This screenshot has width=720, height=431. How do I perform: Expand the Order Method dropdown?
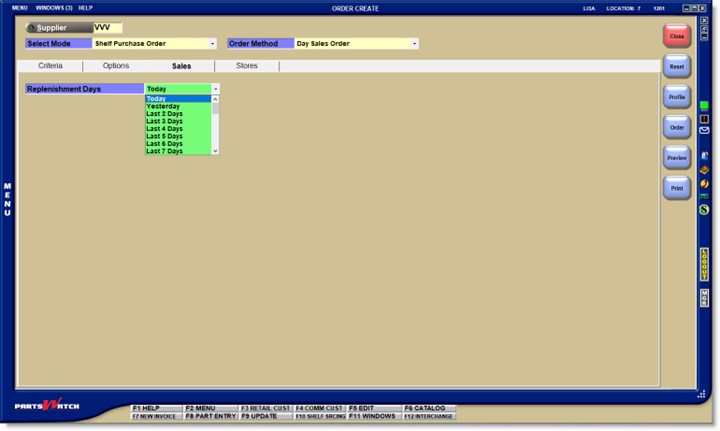(x=414, y=44)
